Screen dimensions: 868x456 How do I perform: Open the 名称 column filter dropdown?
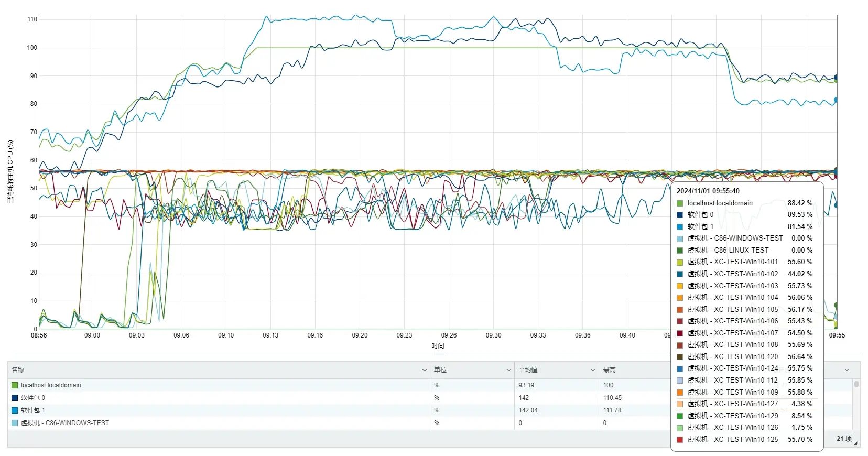[x=424, y=370]
